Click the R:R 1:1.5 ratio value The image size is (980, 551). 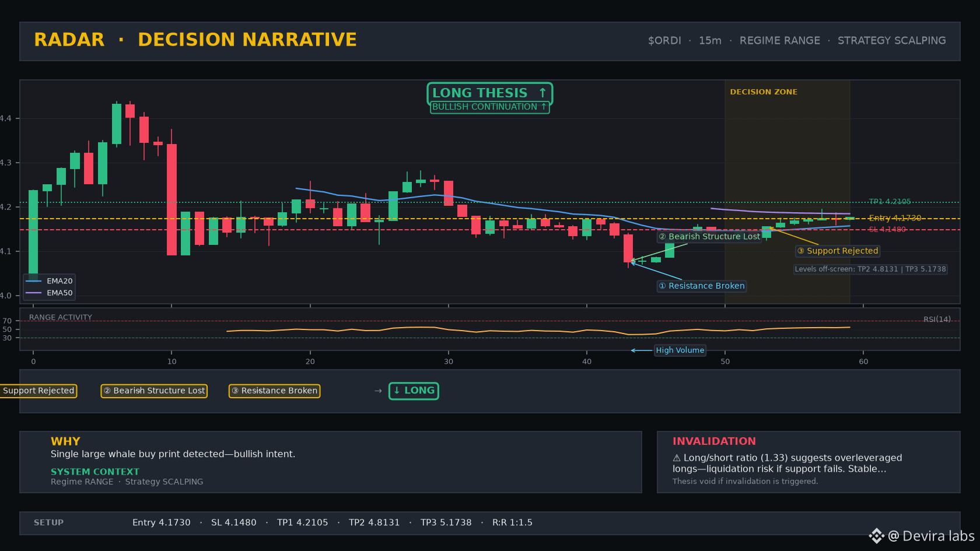click(512, 523)
